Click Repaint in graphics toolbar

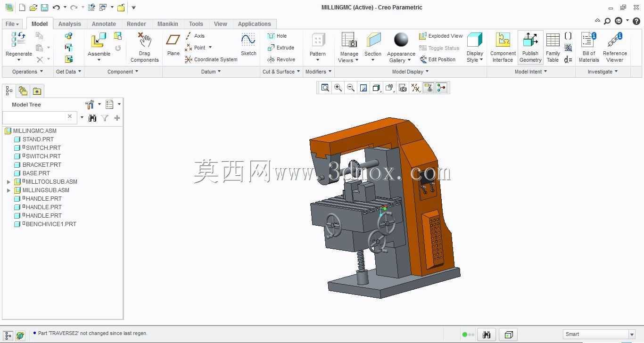tap(363, 88)
